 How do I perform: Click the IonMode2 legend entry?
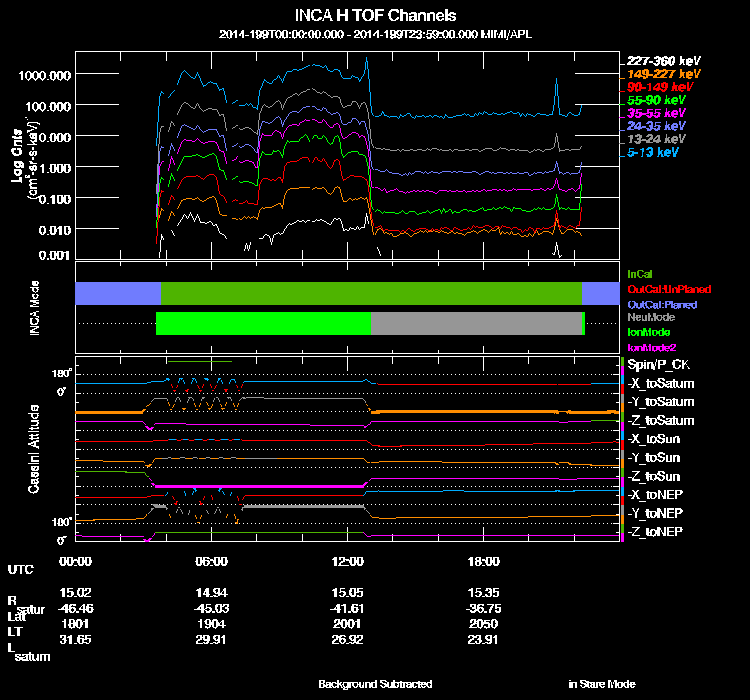click(651, 347)
